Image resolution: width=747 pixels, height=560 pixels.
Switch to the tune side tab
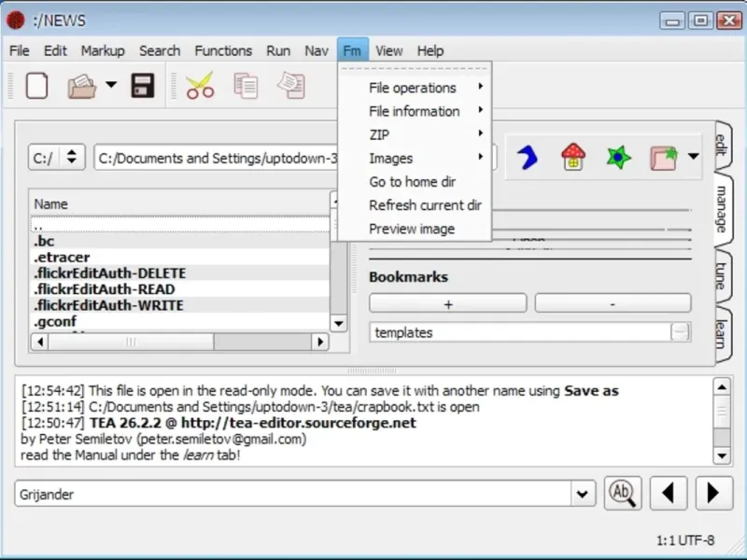(x=722, y=275)
